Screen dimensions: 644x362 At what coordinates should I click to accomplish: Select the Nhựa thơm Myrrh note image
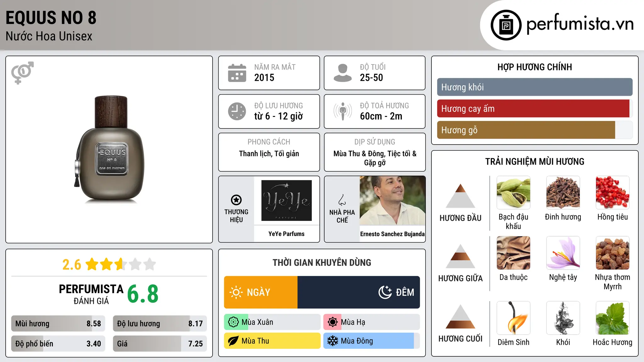[613, 253]
